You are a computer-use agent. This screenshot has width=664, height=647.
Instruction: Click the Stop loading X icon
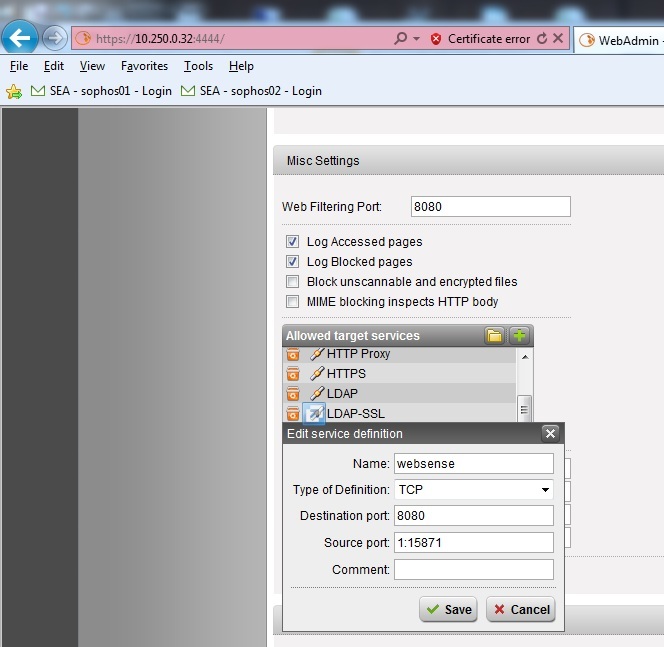(x=558, y=39)
